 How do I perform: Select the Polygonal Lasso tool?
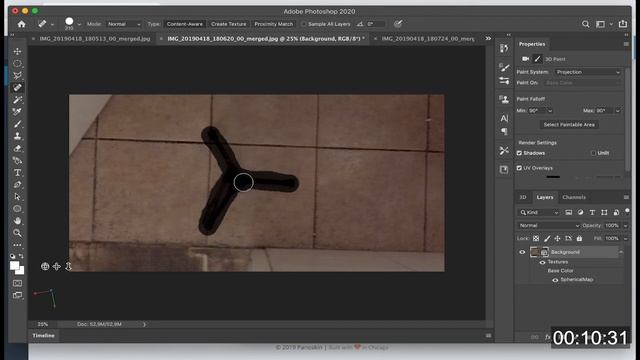(17, 76)
